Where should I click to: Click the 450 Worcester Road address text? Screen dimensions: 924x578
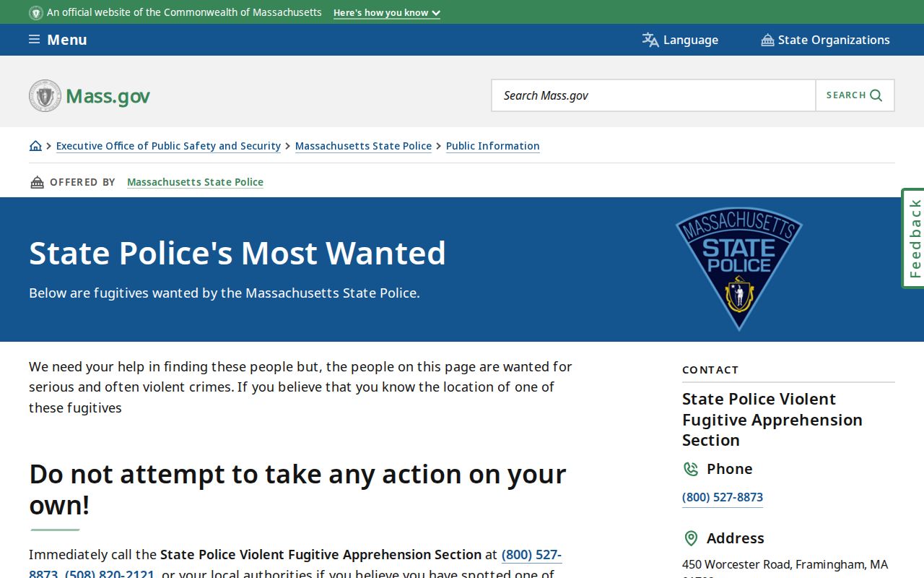point(785,564)
